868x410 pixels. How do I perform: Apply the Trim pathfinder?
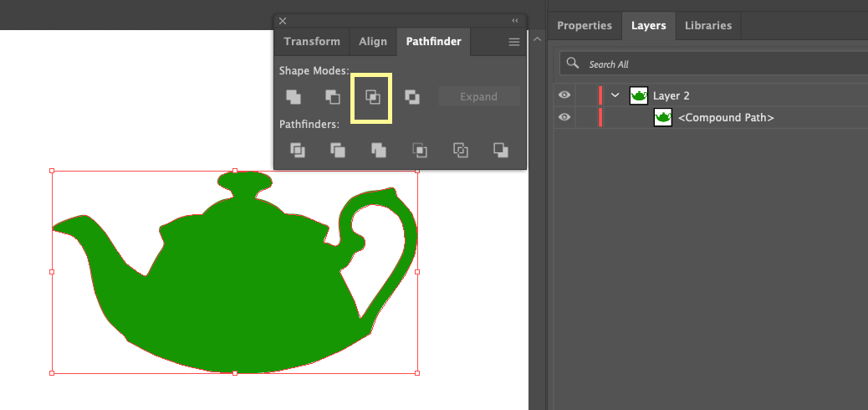click(x=338, y=150)
